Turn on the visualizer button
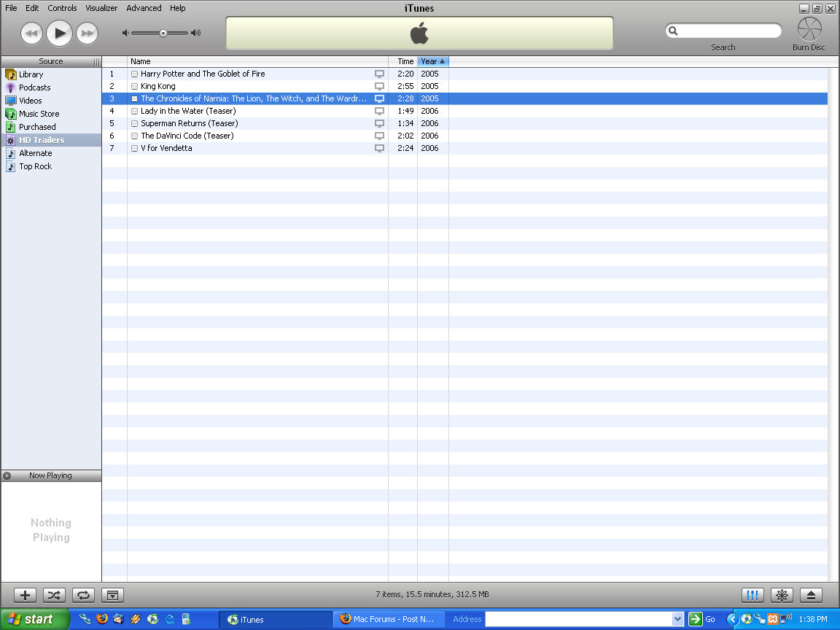This screenshot has width=840, height=630. click(x=782, y=595)
